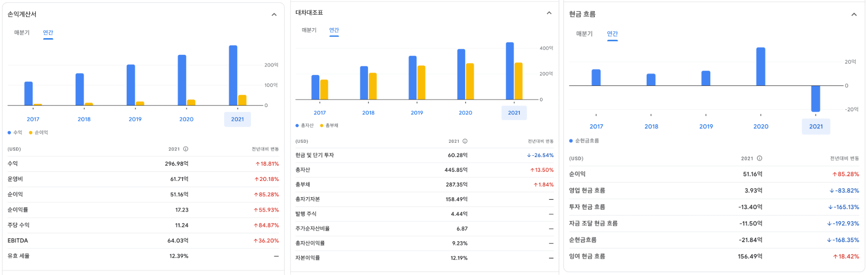Click the -21.84억 net cash flow value
Image resolution: width=868 pixels, height=275 pixels.
pyautogui.click(x=751, y=240)
